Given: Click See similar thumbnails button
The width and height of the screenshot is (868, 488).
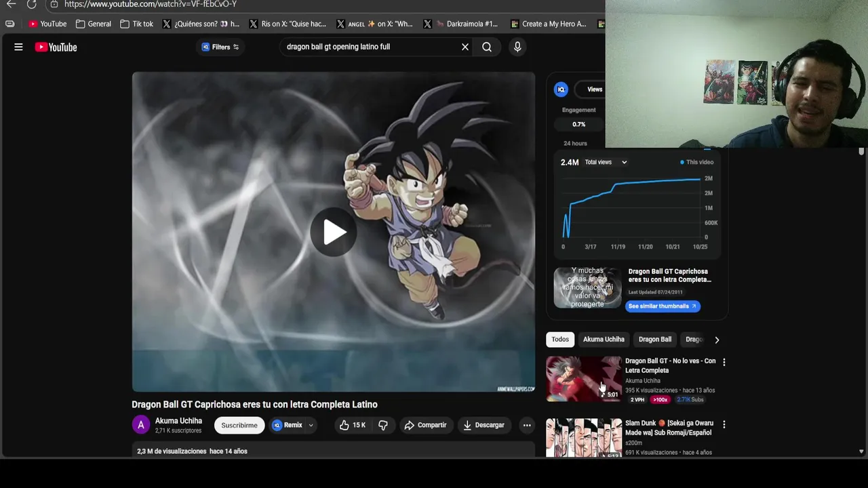Looking at the screenshot, I should click(x=663, y=306).
